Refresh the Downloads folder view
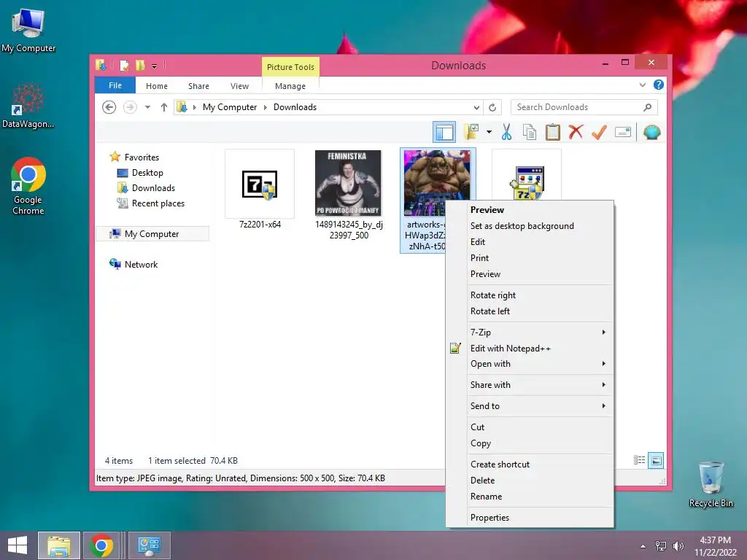 tap(492, 107)
